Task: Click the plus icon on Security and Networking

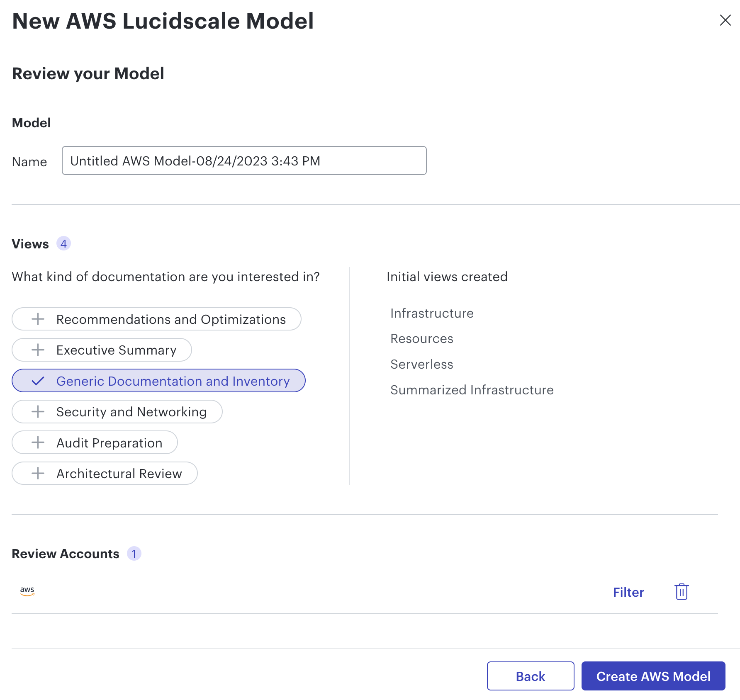Action: coord(38,411)
